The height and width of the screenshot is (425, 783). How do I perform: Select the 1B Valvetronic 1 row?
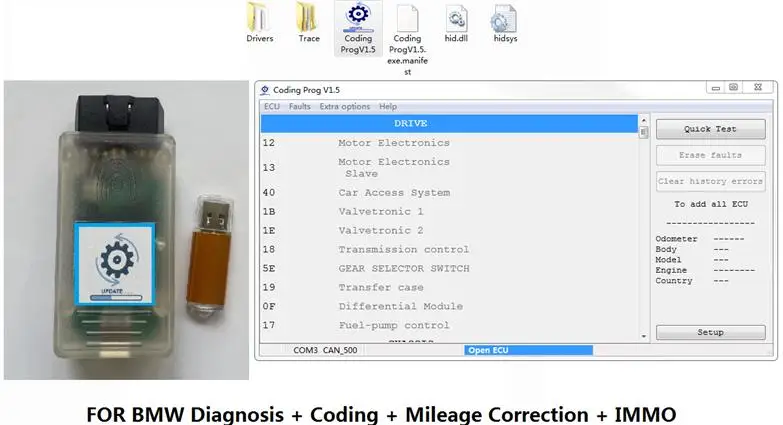click(x=449, y=211)
